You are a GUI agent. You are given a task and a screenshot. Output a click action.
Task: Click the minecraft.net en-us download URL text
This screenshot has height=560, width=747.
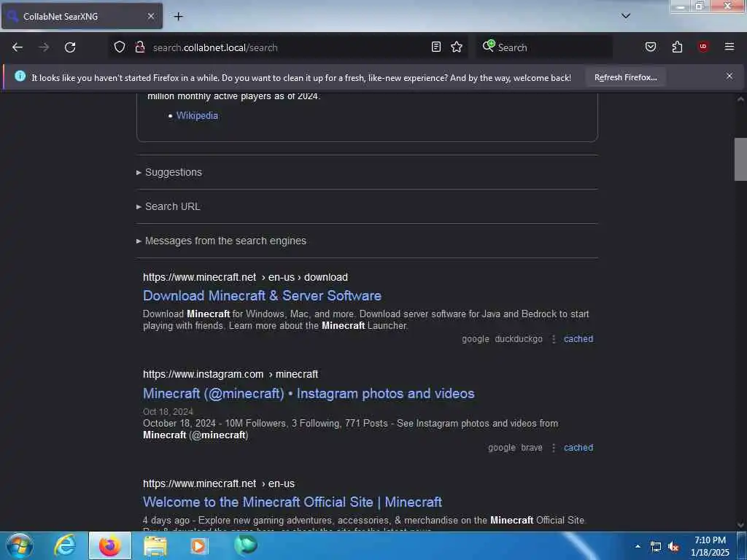pos(245,277)
